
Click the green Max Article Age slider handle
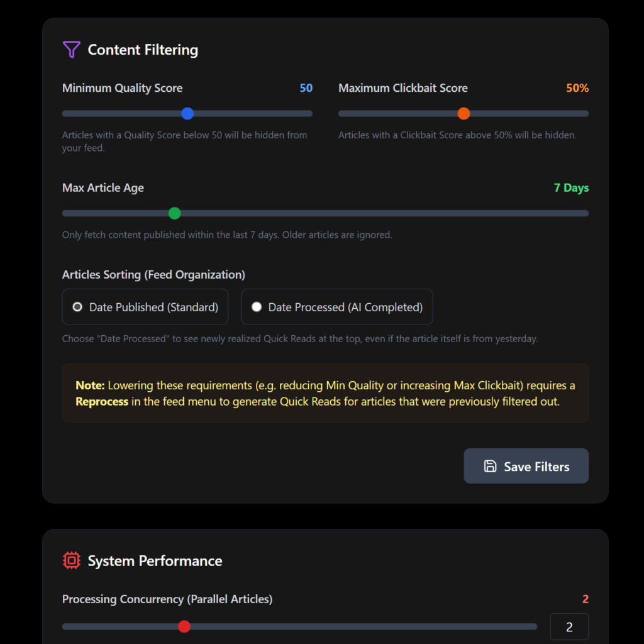(x=175, y=213)
